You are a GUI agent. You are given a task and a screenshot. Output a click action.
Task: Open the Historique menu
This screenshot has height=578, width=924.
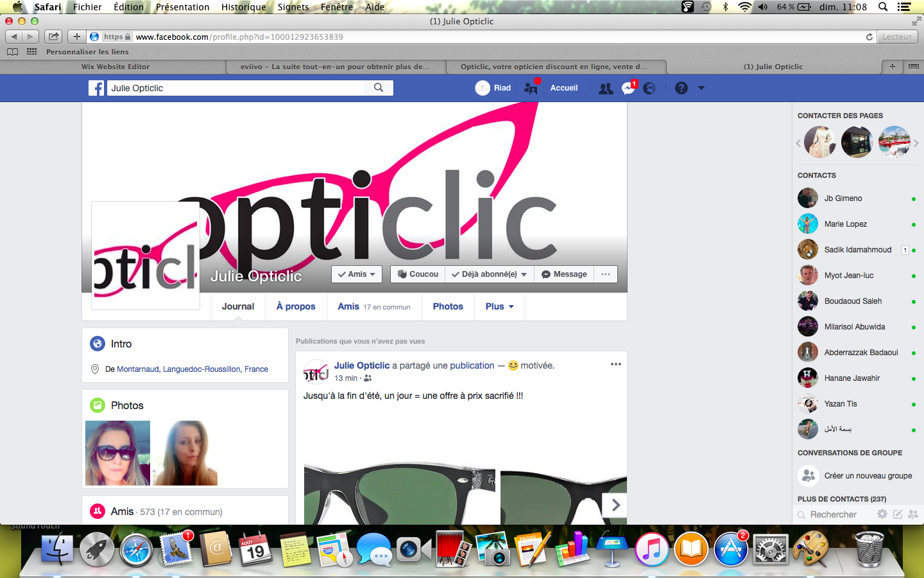(243, 7)
